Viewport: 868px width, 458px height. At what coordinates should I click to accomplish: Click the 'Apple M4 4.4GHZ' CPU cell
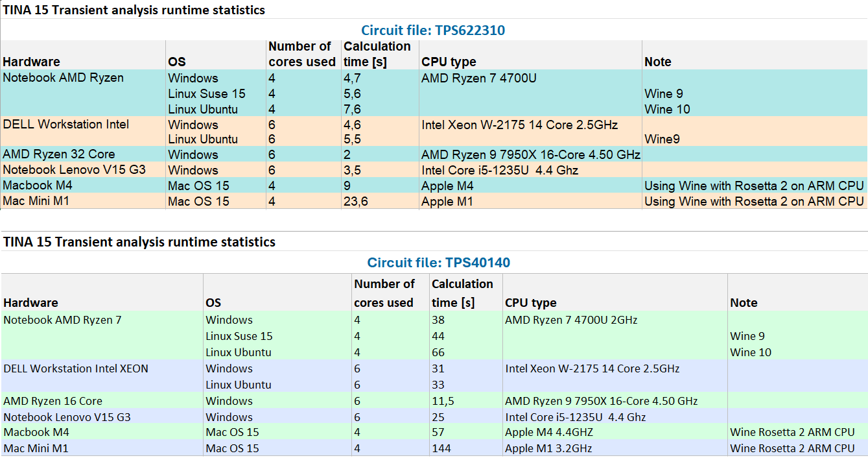(x=549, y=432)
